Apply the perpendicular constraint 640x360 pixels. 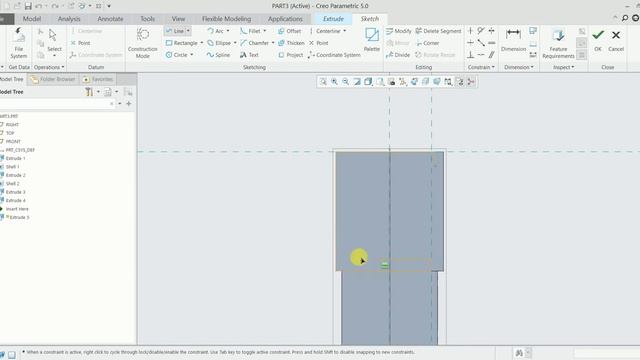tap(471, 55)
